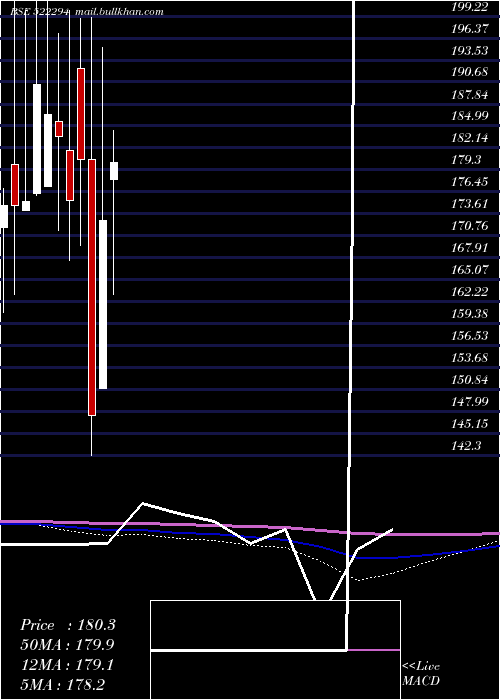Select the small red candle near 184.99
The image size is (500, 700).
(59, 129)
